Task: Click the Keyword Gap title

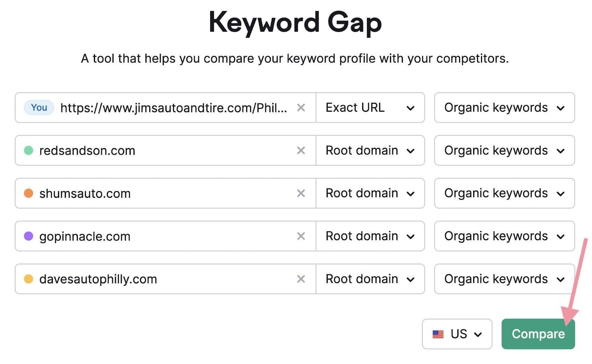Action: pyautogui.click(x=296, y=23)
